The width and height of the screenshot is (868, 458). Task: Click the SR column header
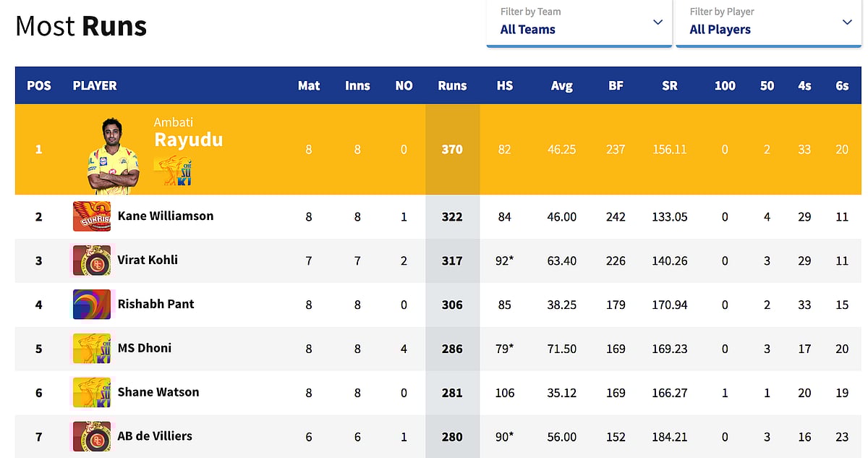(x=669, y=85)
